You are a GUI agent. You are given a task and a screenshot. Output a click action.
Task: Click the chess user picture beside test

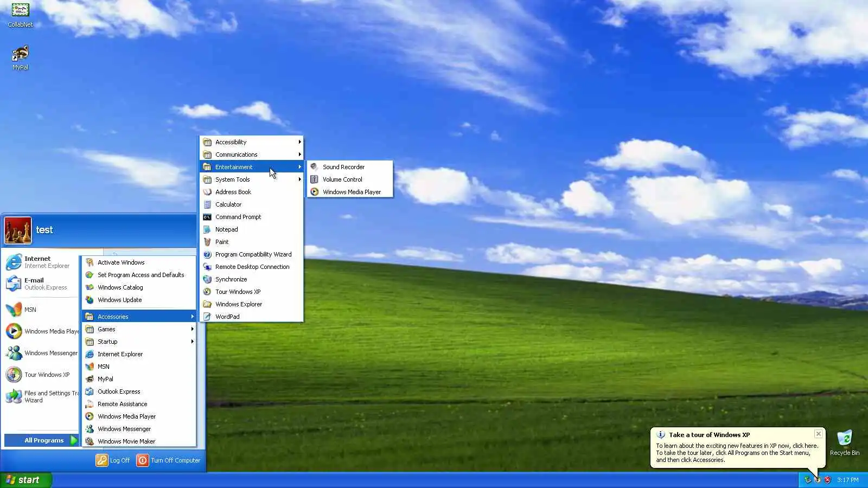pos(18,230)
